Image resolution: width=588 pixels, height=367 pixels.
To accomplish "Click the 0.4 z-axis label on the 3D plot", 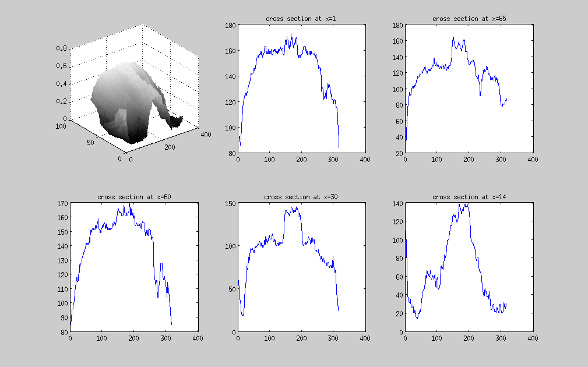I will point(62,84).
